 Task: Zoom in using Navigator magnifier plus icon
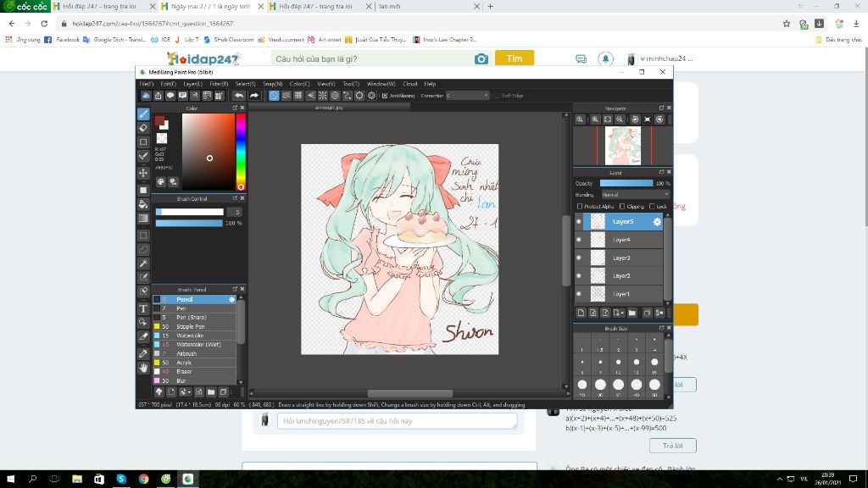click(x=595, y=119)
